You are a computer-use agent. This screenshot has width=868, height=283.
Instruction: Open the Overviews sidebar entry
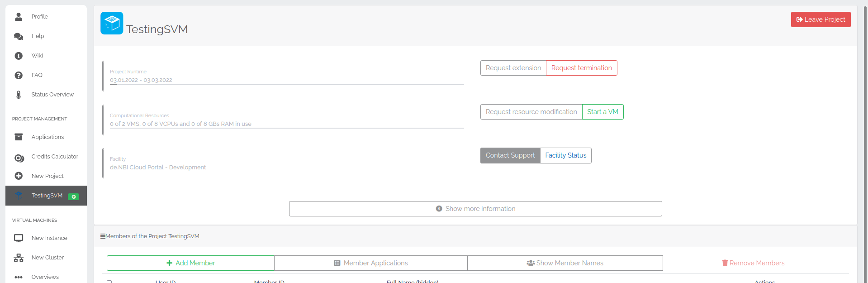tap(45, 277)
